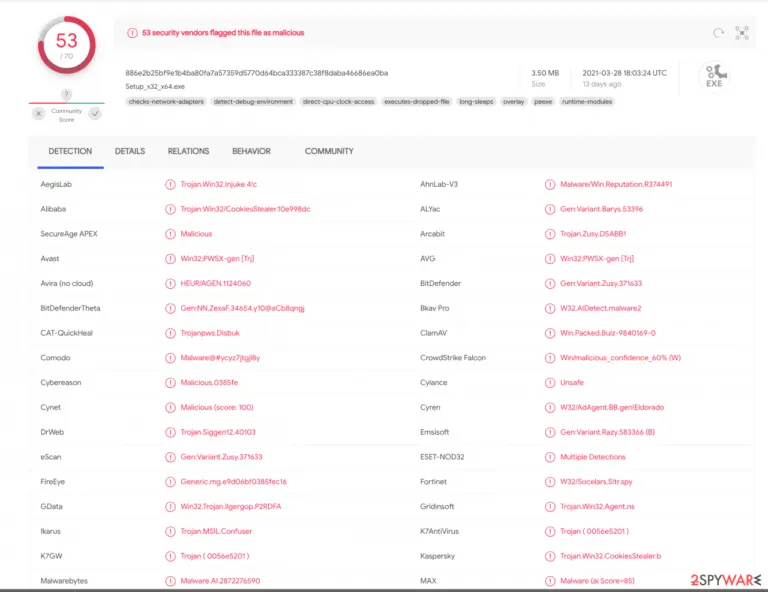
Task: Click warning icon beside Trojanpws.Disbuk
Action: pyautogui.click(x=170, y=333)
